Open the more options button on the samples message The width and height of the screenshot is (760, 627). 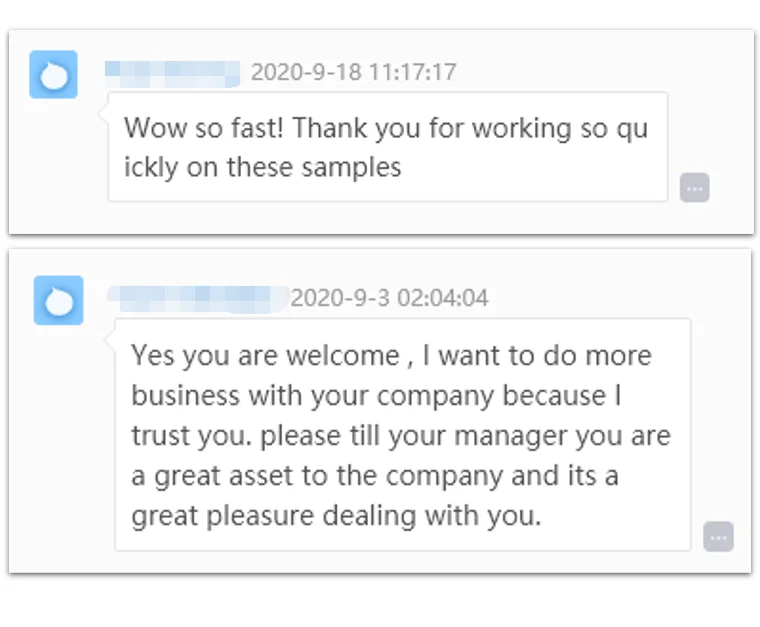pos(694,188)
